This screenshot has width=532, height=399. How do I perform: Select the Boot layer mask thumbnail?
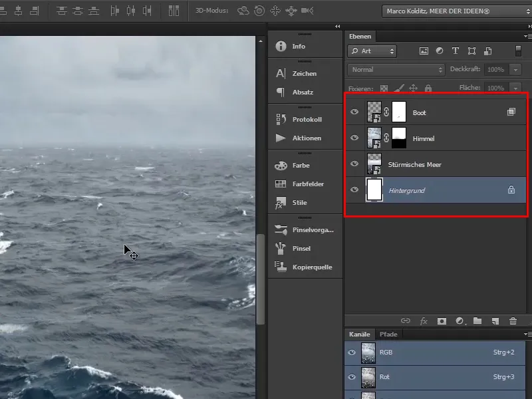399,112
